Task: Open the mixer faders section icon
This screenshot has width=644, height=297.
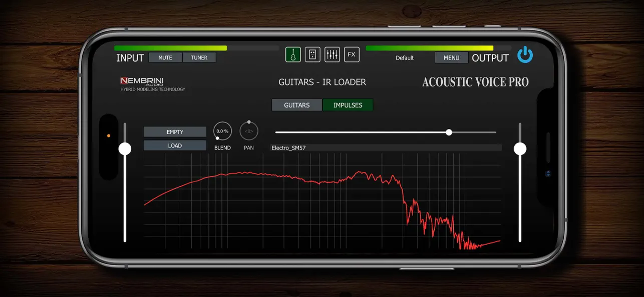Action: point(332,54)
